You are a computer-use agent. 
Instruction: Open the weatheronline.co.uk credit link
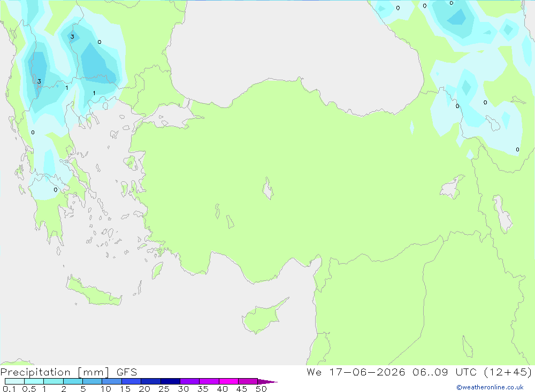pos(490,387)
